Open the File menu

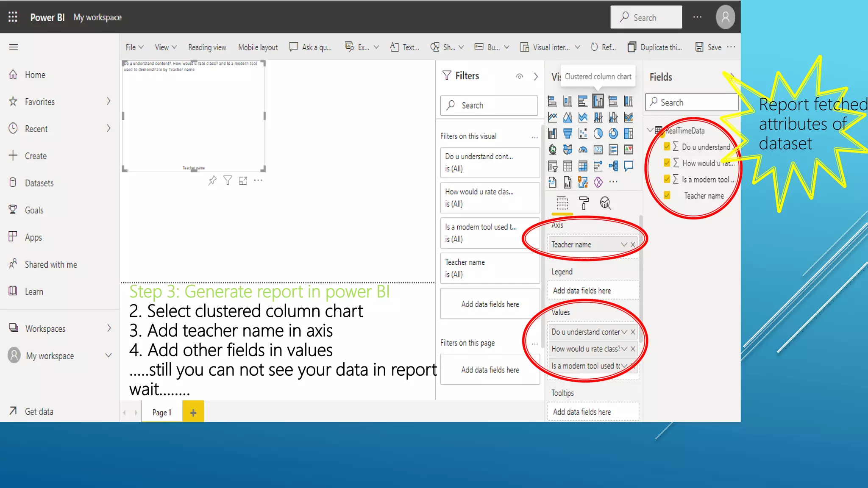pyautogui.click(x=134, y=47)
